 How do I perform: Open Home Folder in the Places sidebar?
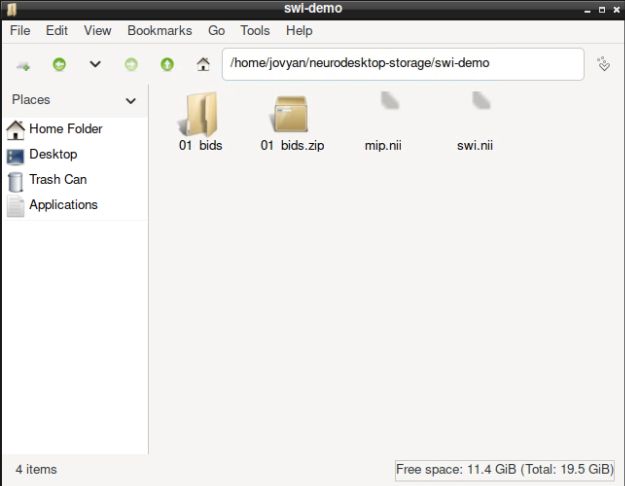(55, 129)
